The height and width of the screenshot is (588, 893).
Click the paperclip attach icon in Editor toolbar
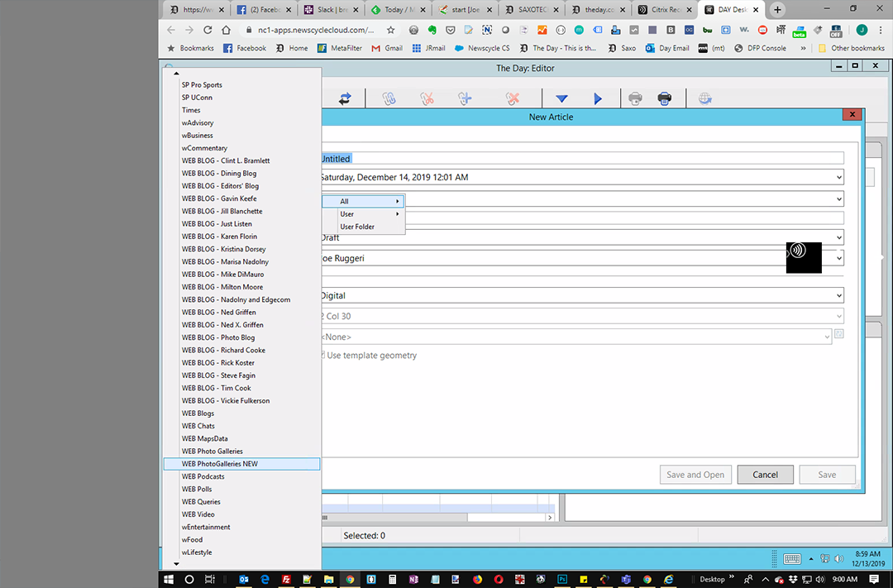tap(389, 98)
